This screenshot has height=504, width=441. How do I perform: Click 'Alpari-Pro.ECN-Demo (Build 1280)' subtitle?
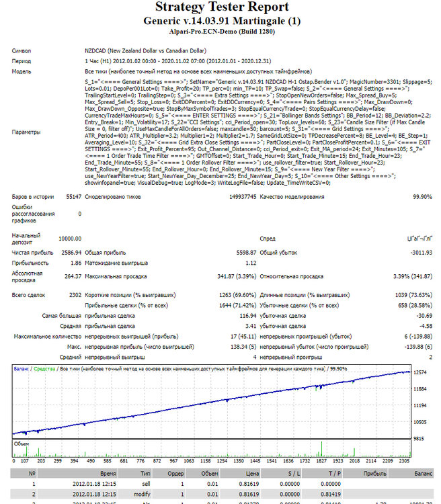222,32
